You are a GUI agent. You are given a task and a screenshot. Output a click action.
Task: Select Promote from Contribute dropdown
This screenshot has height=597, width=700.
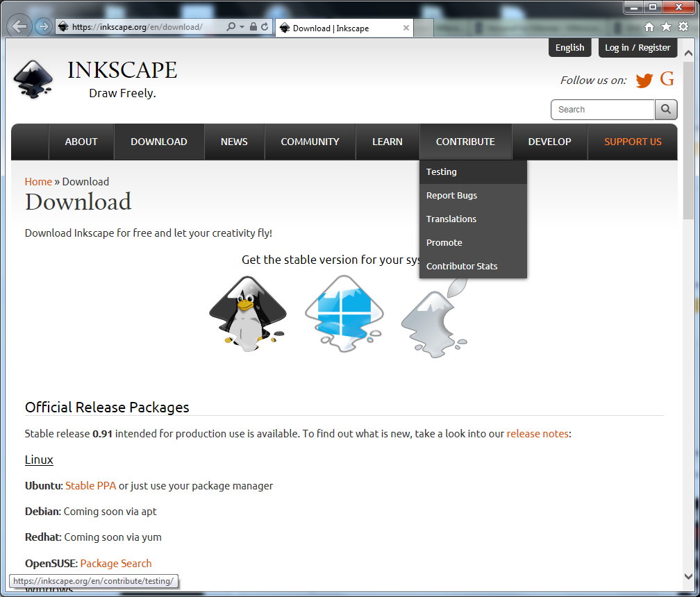[x=473, y=243]
